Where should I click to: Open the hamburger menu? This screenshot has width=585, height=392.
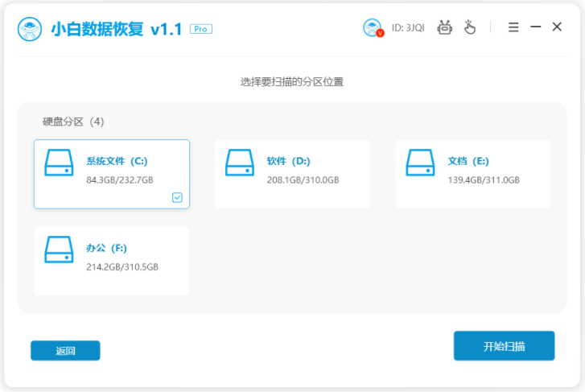point(513,27)
